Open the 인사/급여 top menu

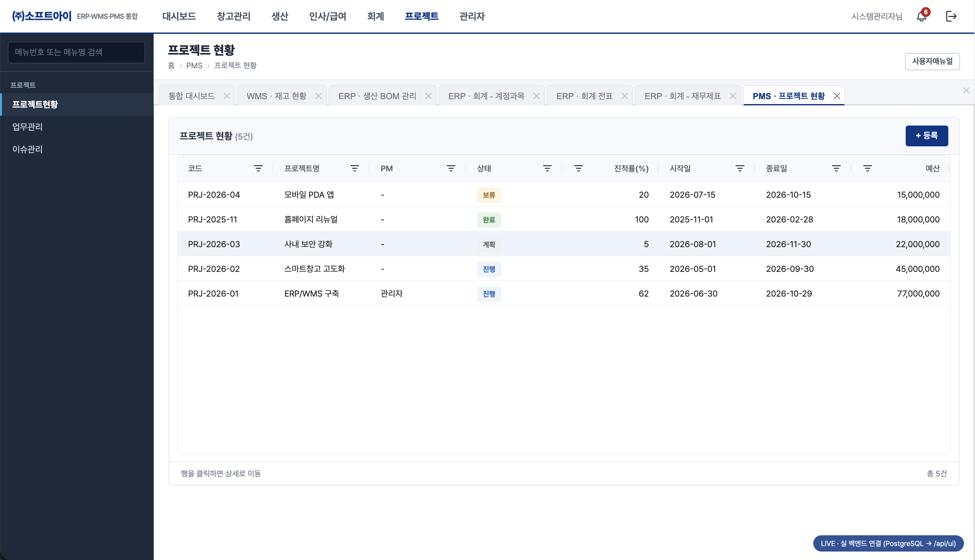[327, 16]
